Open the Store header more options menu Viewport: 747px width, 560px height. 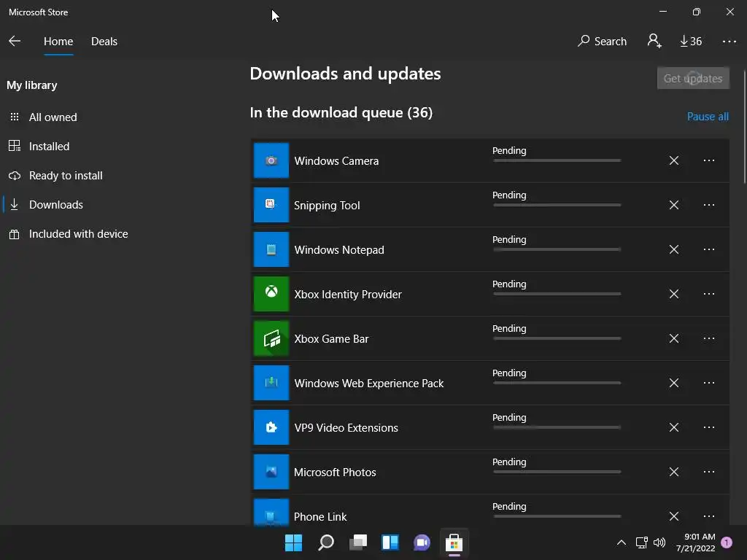coord(729,42)
